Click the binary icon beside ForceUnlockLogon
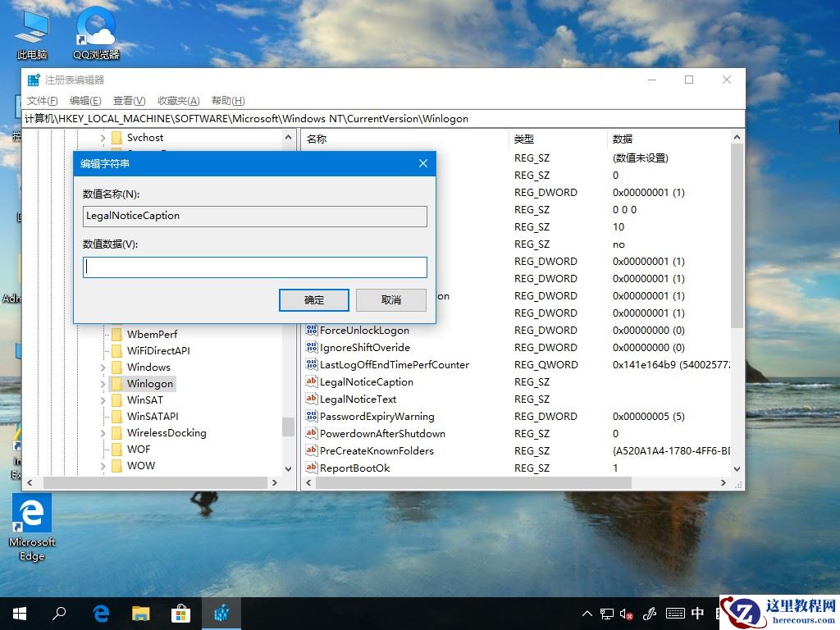Viewport: 840px width, 630px height. pyautogui.click(x=311, y=331)
